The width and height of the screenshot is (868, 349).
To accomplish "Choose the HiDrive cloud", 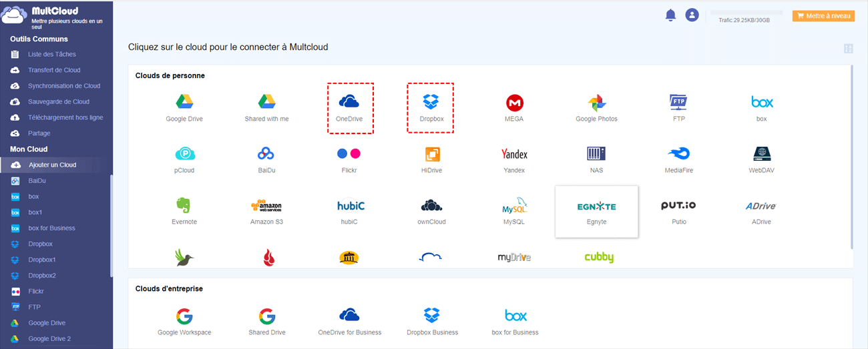I will tap(432, 159).
